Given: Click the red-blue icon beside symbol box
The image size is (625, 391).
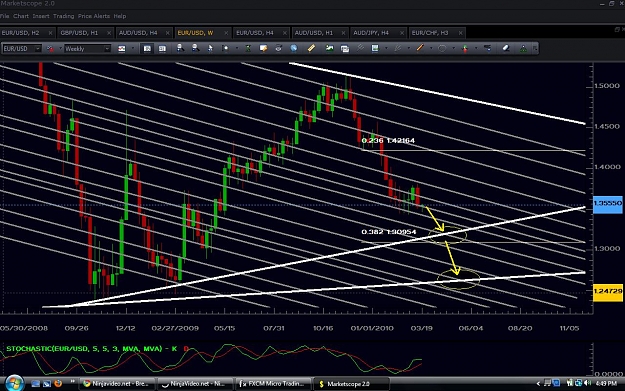Looking at the screenshot, I should point(50,49).
